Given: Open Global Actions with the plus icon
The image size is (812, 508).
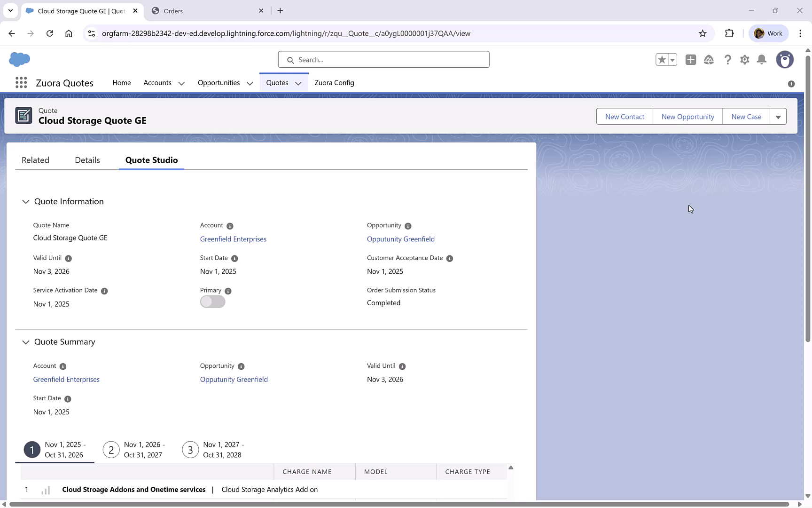Looking at the screenshot, I should [691, 60].
